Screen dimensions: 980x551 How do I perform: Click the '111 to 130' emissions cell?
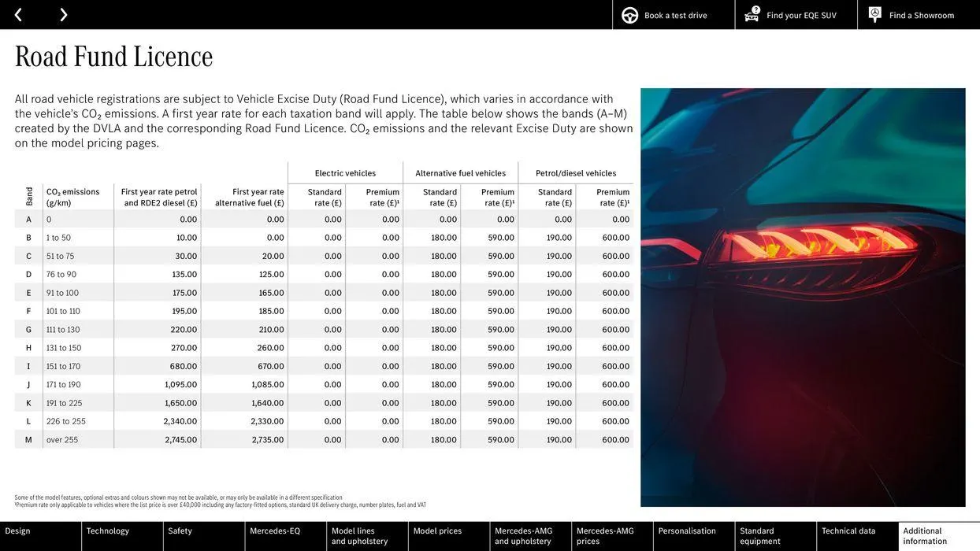click(63, 330)
